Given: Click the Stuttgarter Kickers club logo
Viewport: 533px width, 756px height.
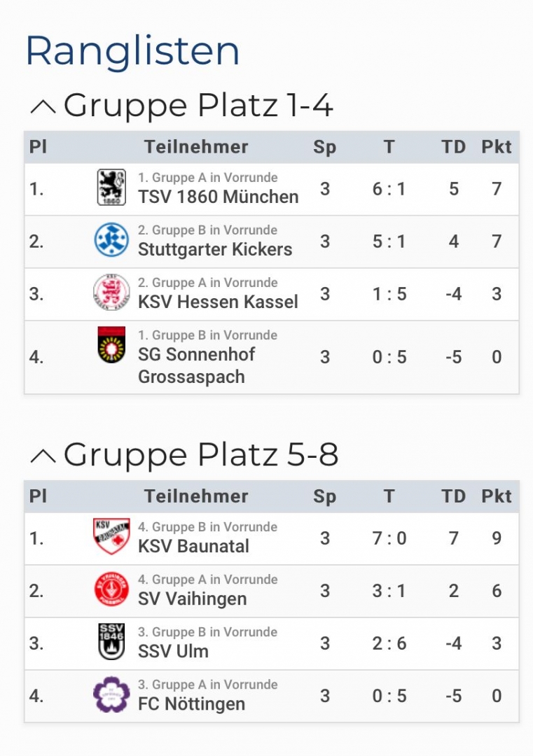Looking at the screenshot, I should pyautogui.click(x=111, y=240).
